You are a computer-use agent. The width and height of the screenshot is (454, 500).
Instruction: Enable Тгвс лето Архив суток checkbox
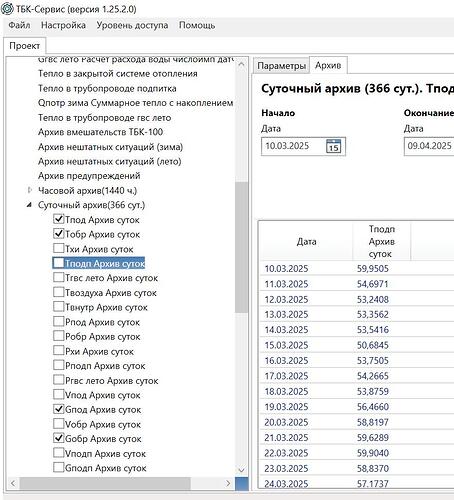58,277
